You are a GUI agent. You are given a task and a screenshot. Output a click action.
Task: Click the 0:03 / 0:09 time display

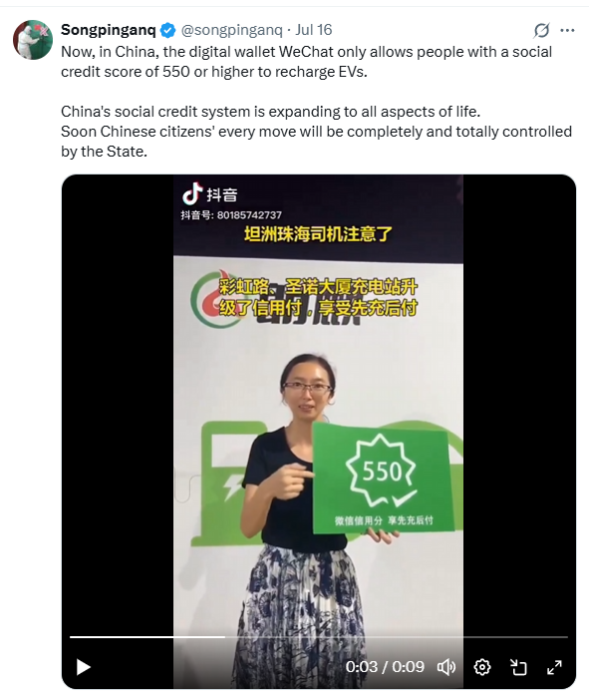point(385,667)
